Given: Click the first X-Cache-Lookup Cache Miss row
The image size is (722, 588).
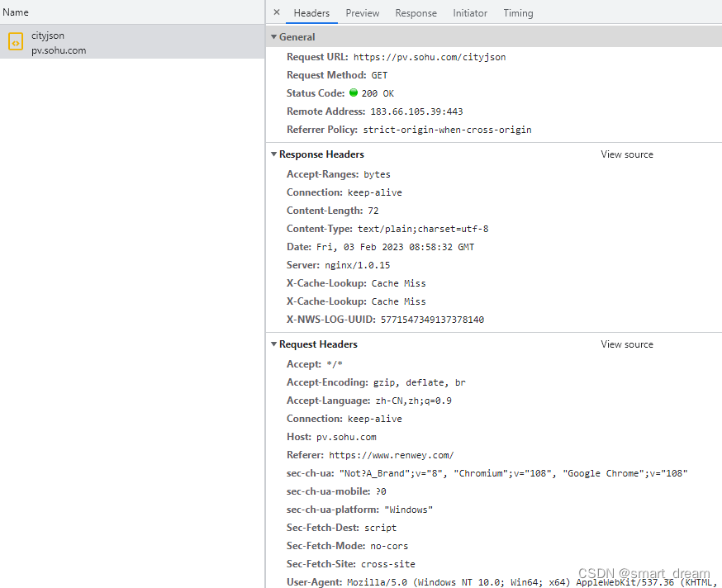Looking at the screenshot, I should 356,283.
